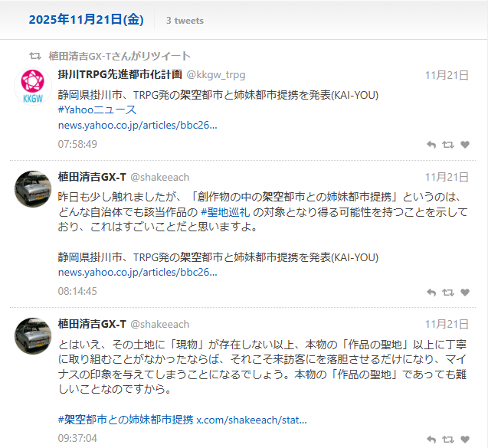This screenshot has height=448, width=488.
Task: Click the #聖地巡礼 hashtag
Action: 225,212
